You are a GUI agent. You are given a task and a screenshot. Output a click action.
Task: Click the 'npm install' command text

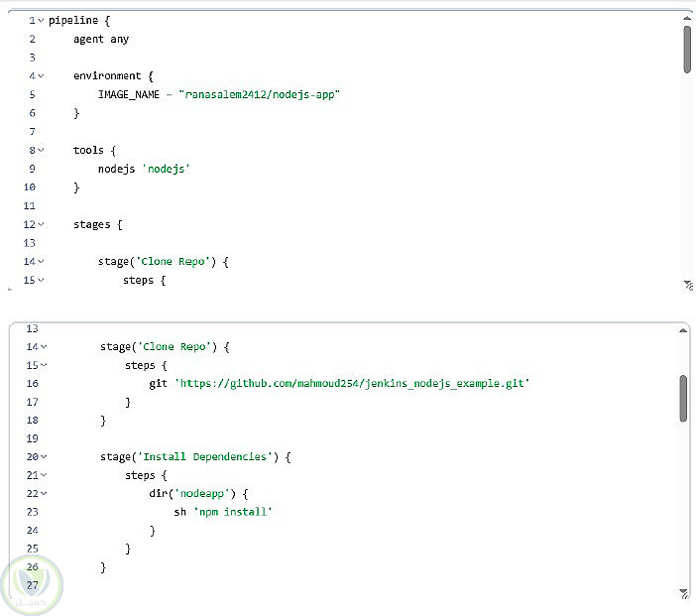click(x=233, y=512)
